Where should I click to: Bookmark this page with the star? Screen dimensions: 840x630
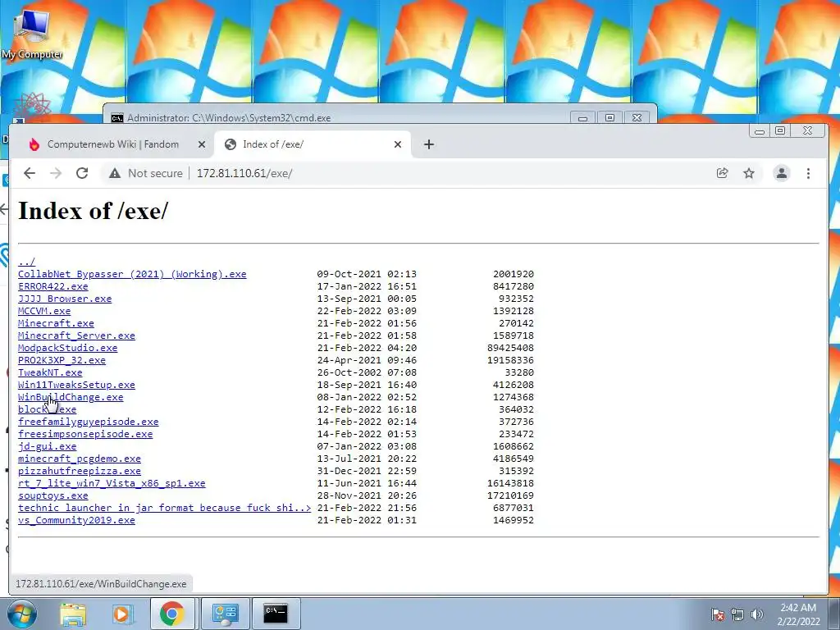pos(749,173)
